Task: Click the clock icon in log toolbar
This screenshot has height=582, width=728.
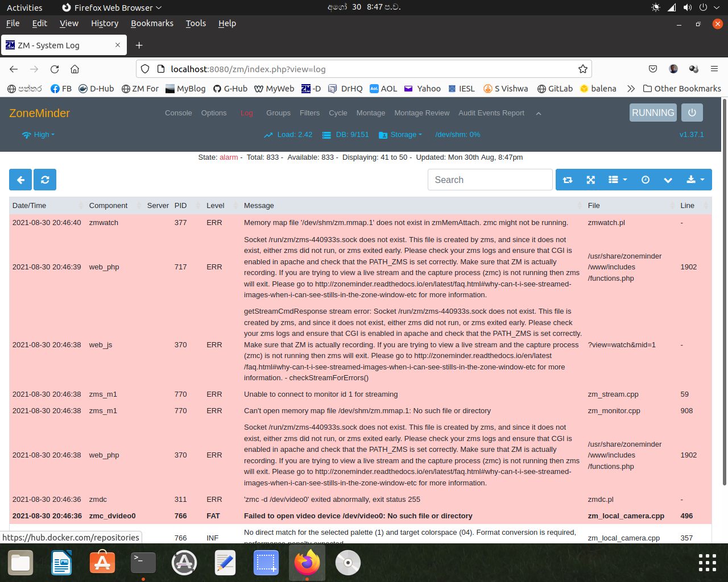Action: tap(646, 180)
